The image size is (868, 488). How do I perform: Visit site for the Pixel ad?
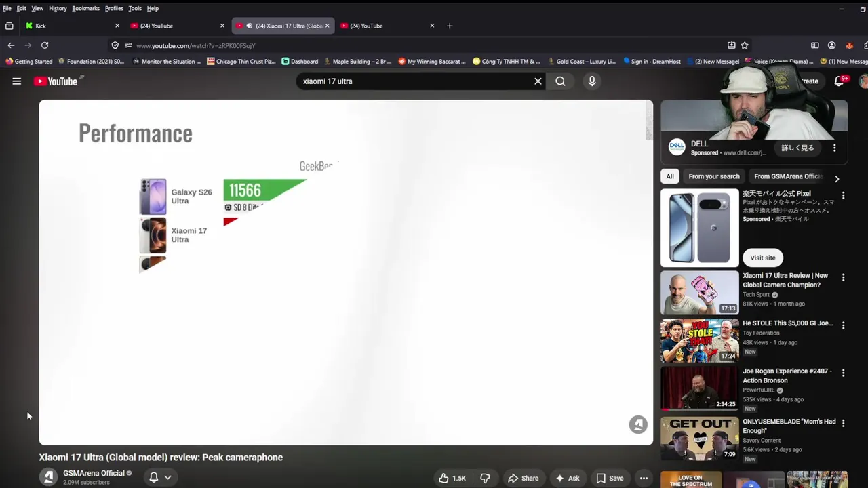(763, 258)
